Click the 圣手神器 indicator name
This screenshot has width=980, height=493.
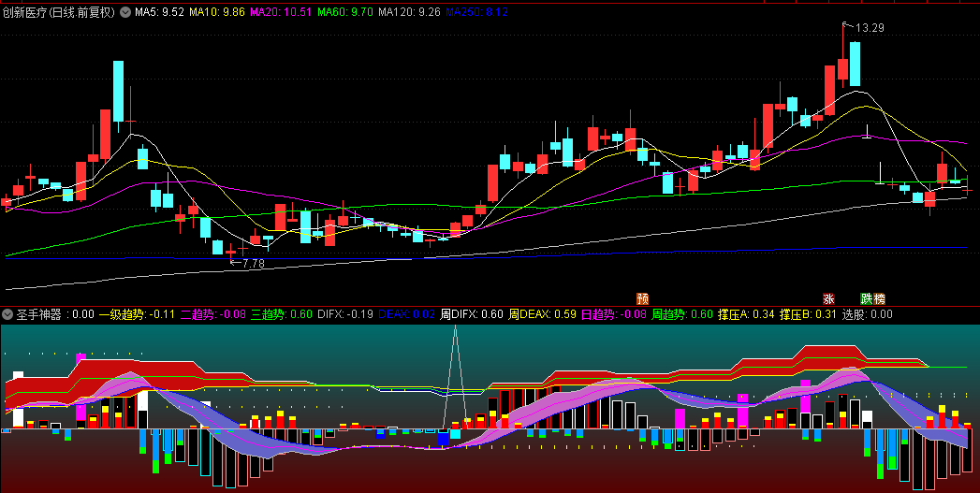pos(39,314)
